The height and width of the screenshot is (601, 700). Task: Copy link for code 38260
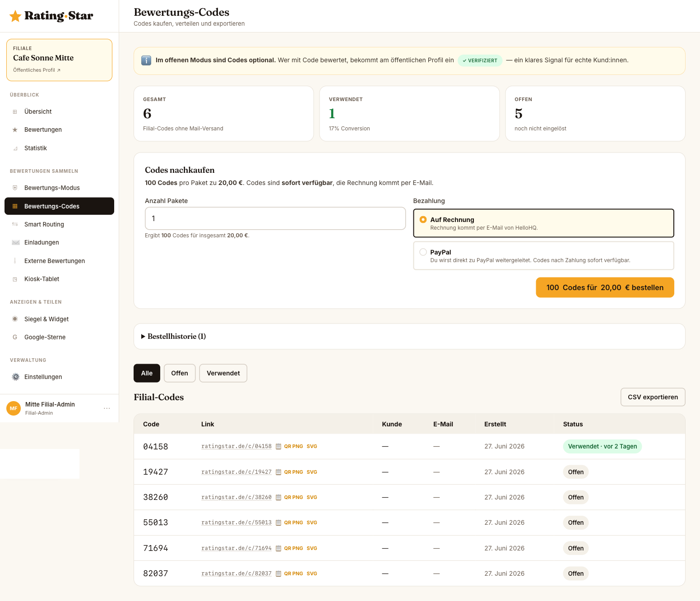pos(278,497)
